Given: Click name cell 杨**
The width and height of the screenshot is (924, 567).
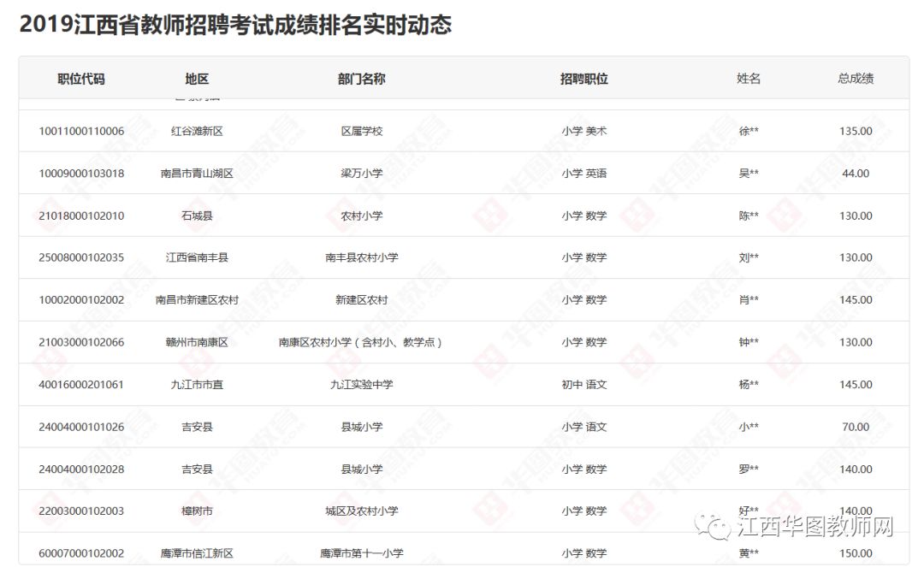Looking at the screenshot, I should (749, 385).
